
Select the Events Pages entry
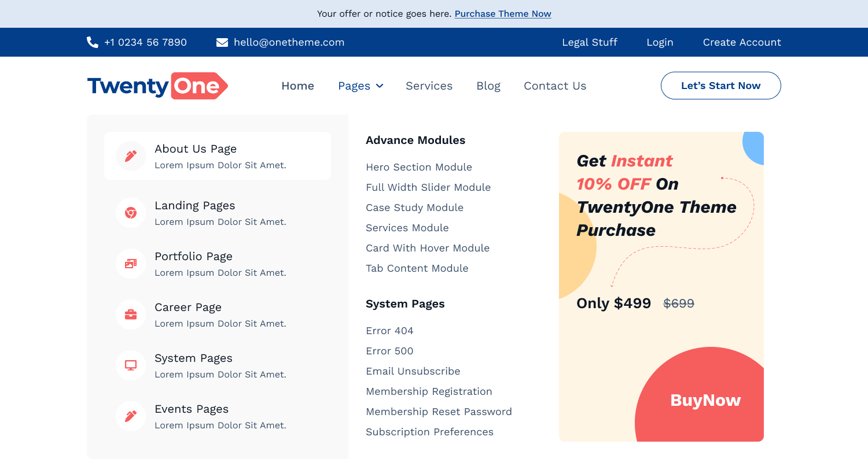coord(218,416)
